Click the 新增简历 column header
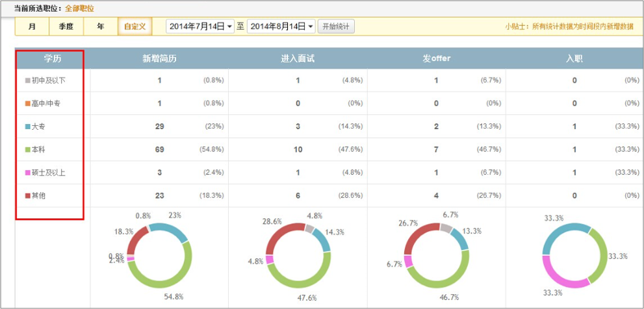This screenshot has height=309, width=644. point(159,58)
